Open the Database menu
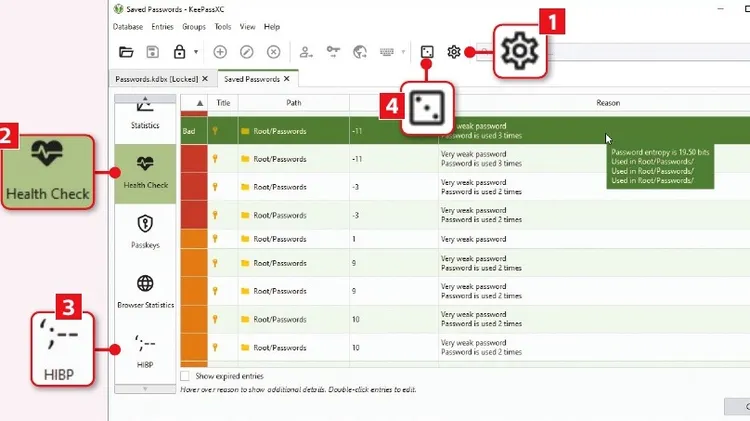 (x=128, y=27)
